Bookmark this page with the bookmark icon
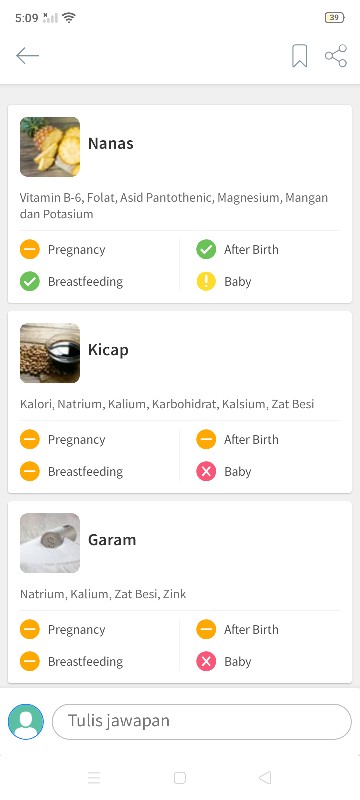The width and height of the screenshot is (360, 800). [x=300, y=56]
